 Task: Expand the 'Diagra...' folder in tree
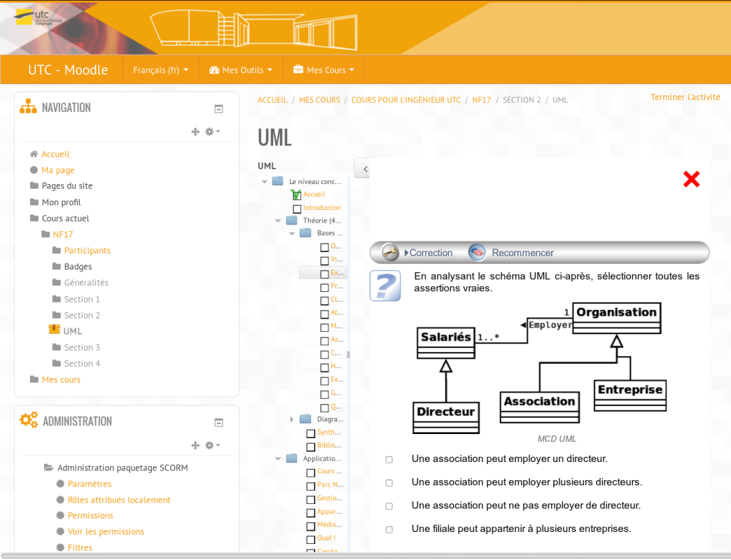pyautogui.click(x=292, y=419)
